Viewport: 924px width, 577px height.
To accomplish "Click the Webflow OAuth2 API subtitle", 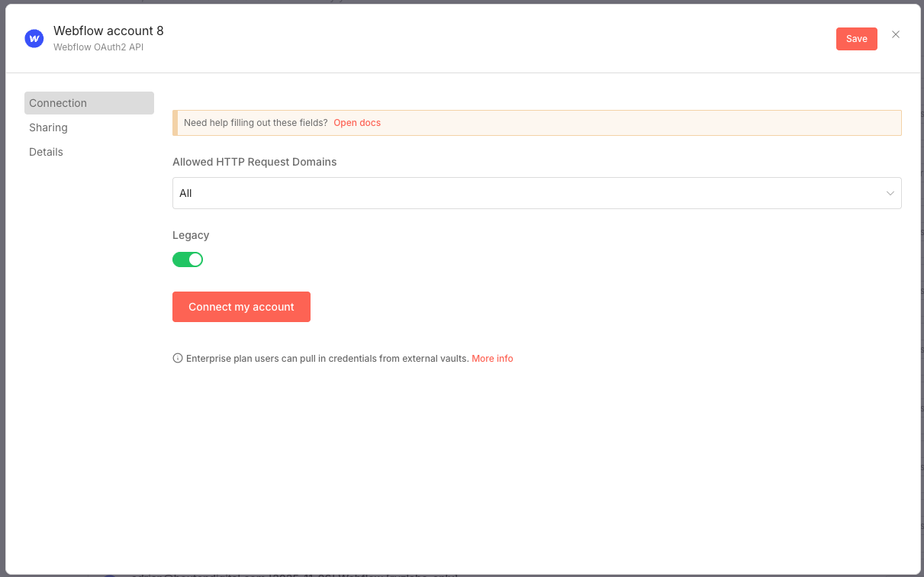I will 98,47.
